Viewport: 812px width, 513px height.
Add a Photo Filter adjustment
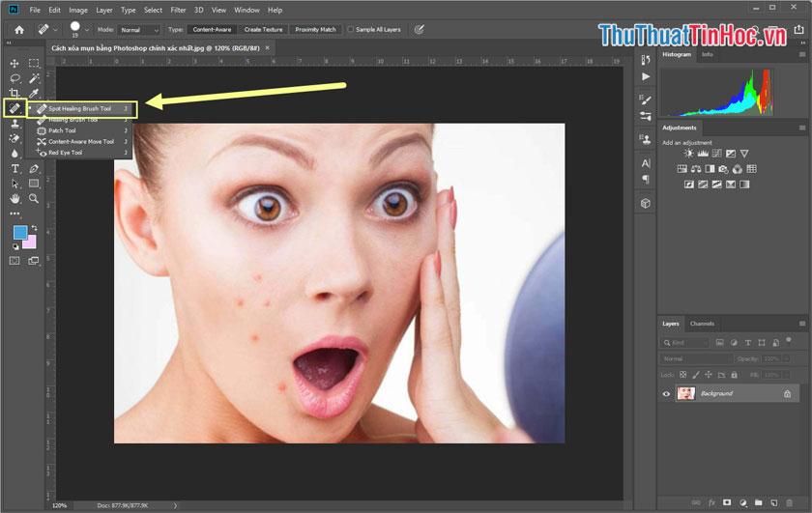pos(723,169)
